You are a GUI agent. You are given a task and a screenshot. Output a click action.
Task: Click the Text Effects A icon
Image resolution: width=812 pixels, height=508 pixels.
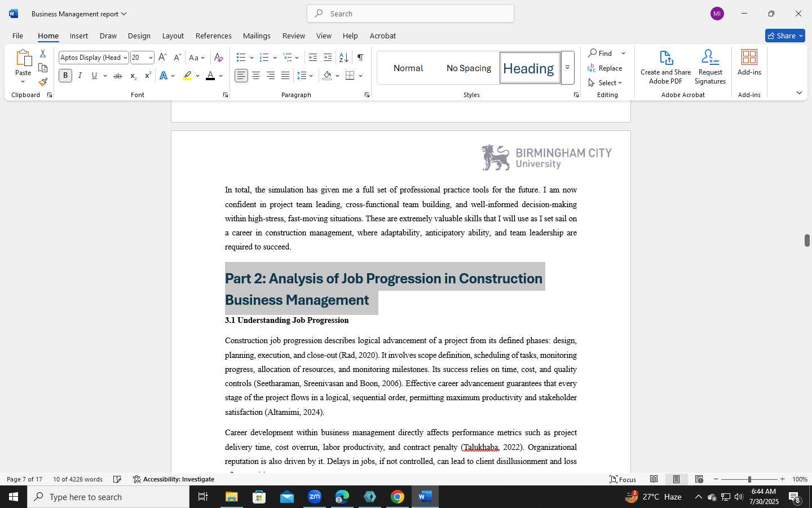164,76
